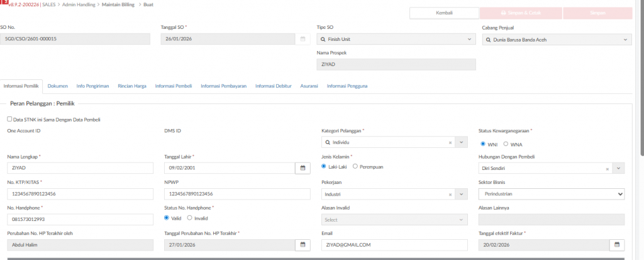The width and height of the screenshot is (644, 260).
Task: Click the search icon in Cabang Penjual
Action: [x=488, y=40]
